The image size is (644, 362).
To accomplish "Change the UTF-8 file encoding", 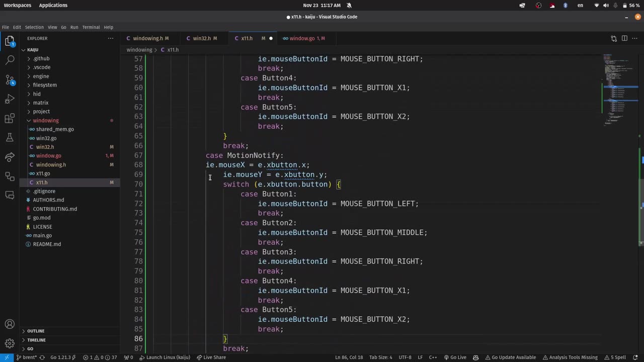I will (x=405, y=357).
